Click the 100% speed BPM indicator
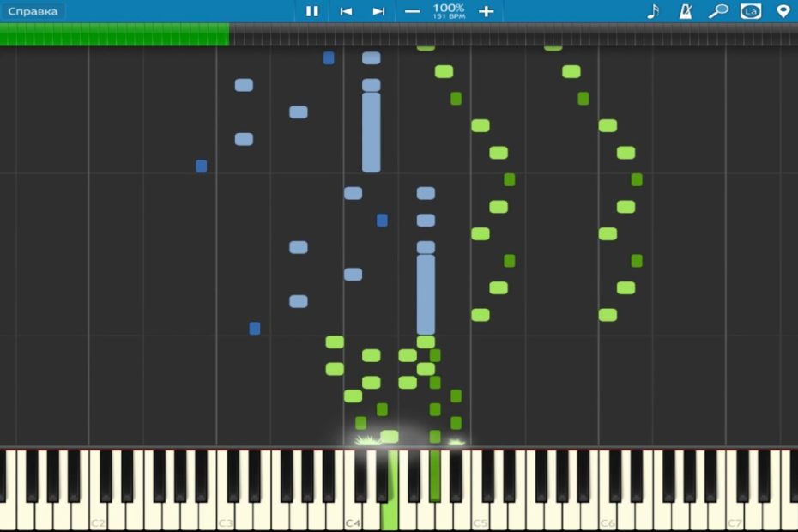798x532 pixels. [448, 11]
